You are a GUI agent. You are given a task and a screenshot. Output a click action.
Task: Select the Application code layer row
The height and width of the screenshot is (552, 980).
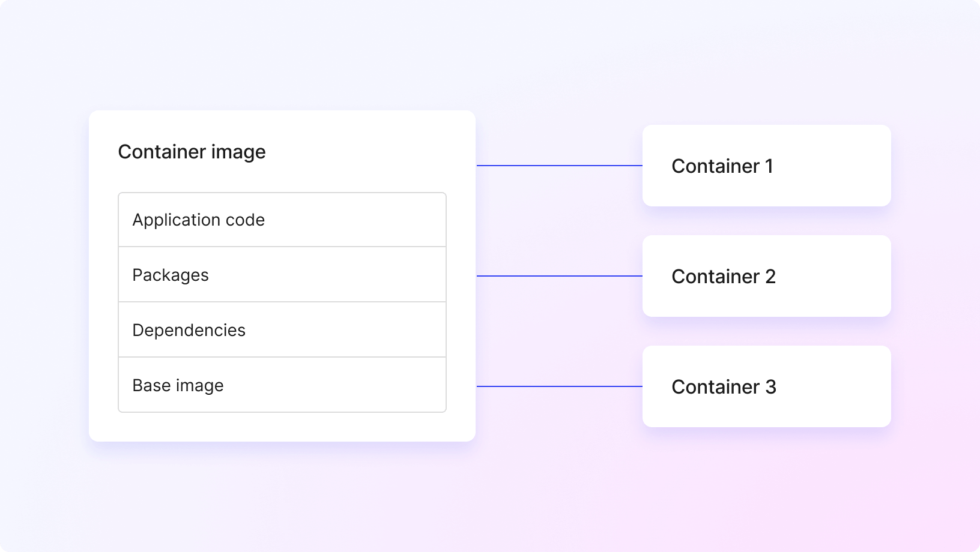282,220
